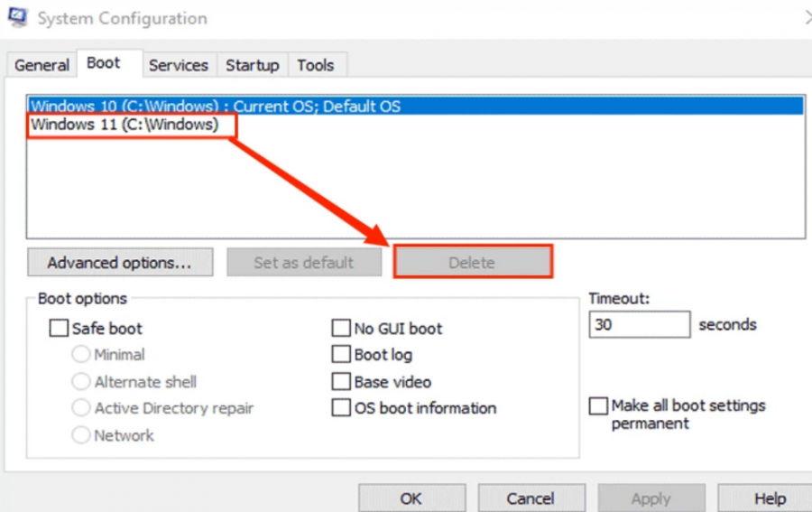
Task: Select the Startup tab
Action: (x=252, y=65)
